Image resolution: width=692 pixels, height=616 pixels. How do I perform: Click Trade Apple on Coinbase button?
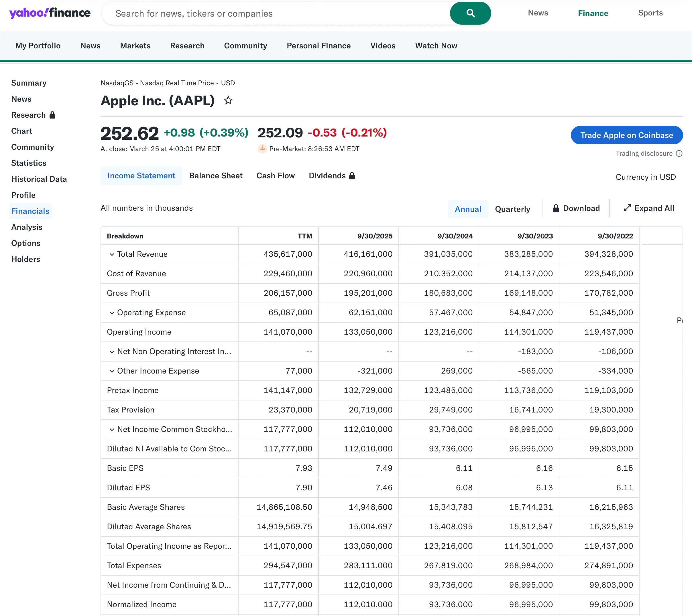(627, 135)
